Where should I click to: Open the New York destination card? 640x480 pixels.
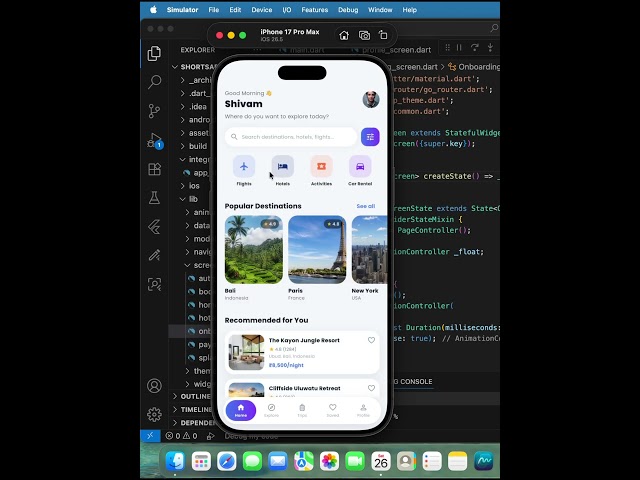369,258
